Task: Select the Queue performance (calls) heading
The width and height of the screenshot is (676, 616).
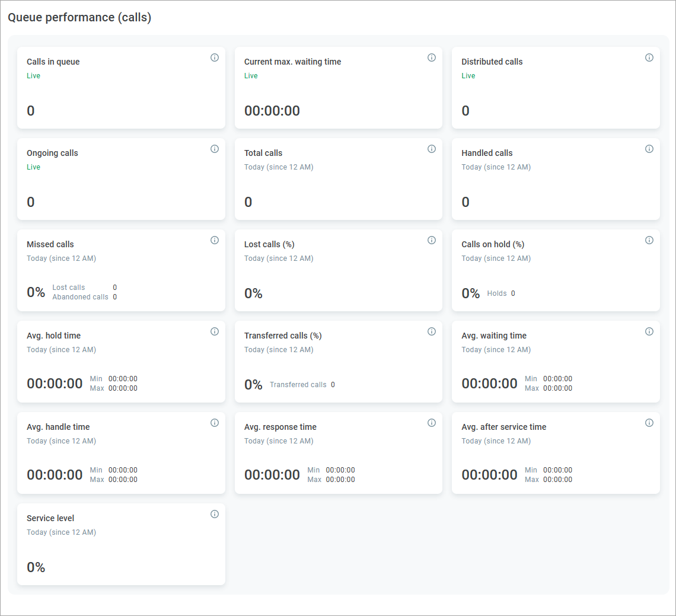Action: tap(79, 17)
